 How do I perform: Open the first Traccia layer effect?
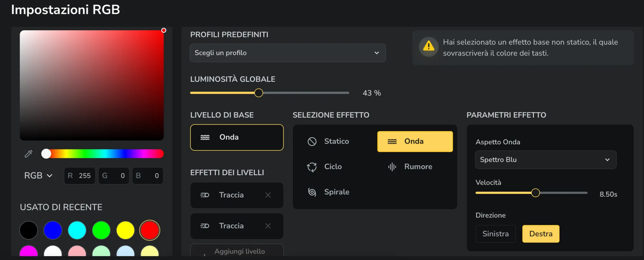point(231,195)
